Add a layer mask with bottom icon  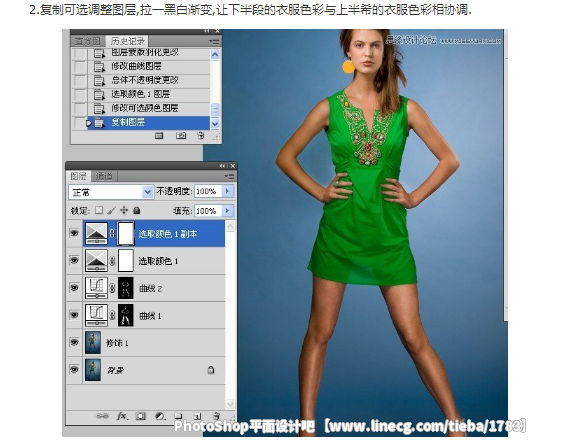tap(141, 416)
